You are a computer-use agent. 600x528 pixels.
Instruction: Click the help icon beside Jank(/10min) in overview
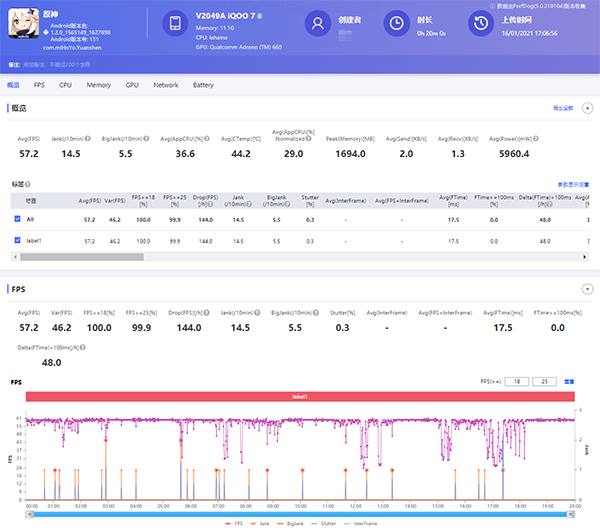pos(89,138)
